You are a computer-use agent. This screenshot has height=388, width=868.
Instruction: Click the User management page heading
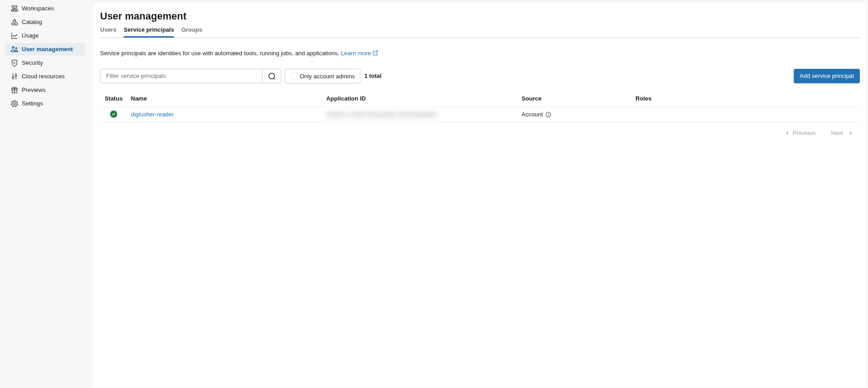click(x=143, y=16)
